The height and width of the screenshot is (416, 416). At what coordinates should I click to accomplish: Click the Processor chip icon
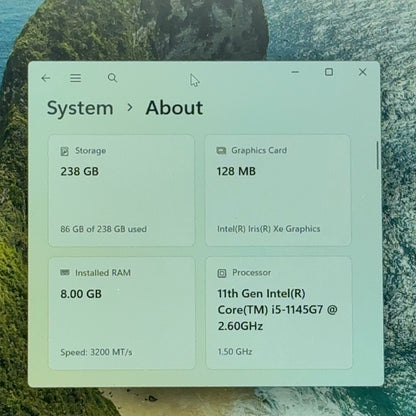coord(222,273)
